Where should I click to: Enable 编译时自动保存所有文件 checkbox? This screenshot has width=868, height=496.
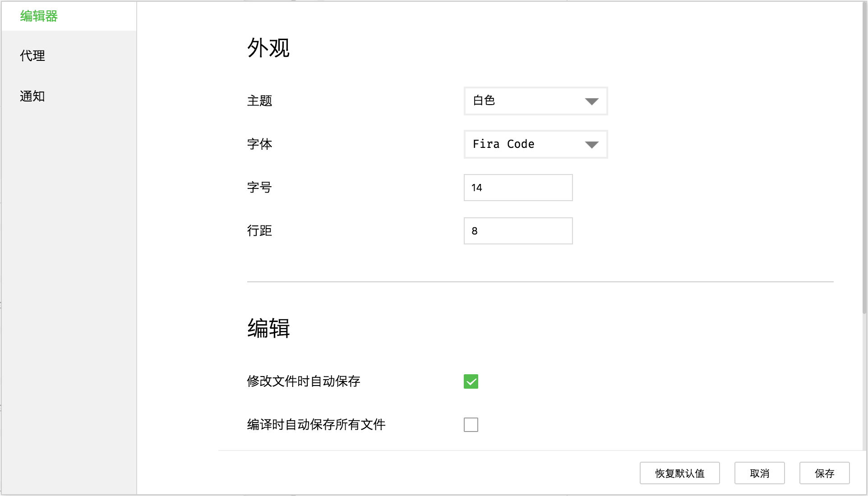[471, 425]
